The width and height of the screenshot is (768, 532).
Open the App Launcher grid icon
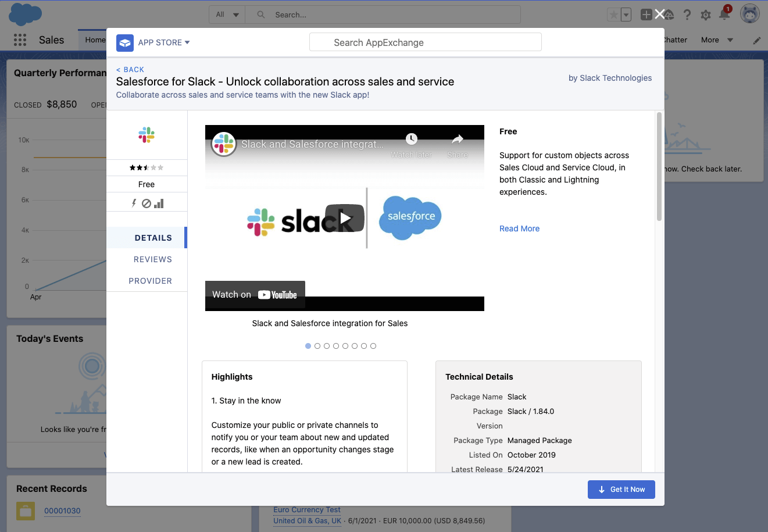[x=20, y=40]
